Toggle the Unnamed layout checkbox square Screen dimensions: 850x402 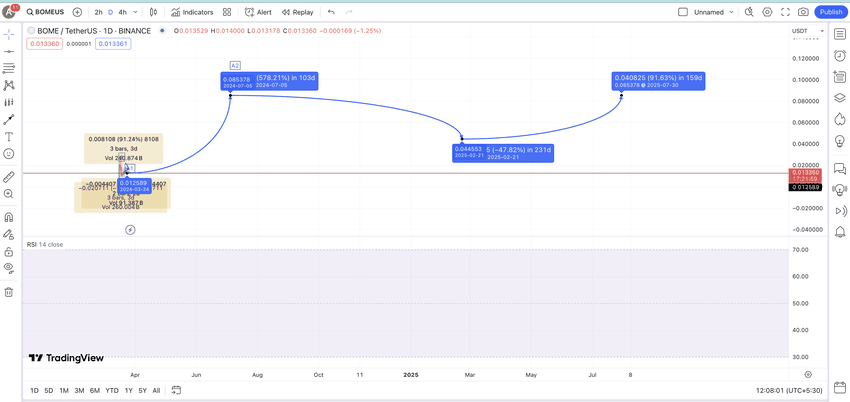(683, 12)
